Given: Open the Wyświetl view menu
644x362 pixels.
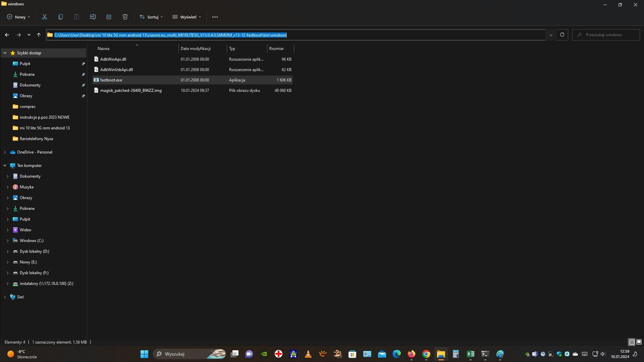Looking at the screenshot, I should coord(187,17).
